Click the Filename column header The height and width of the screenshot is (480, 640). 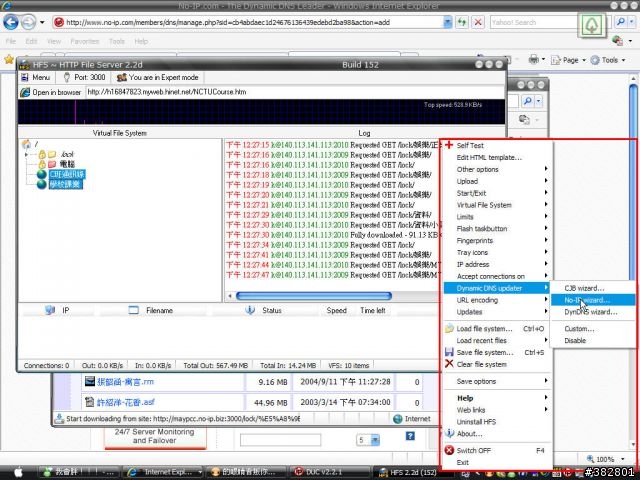151,311
